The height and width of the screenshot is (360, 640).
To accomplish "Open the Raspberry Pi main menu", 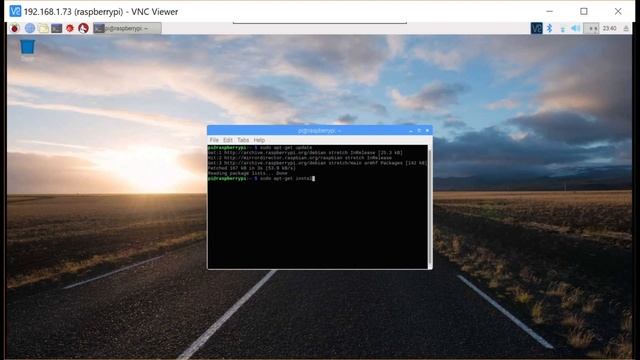I will 15,28.
